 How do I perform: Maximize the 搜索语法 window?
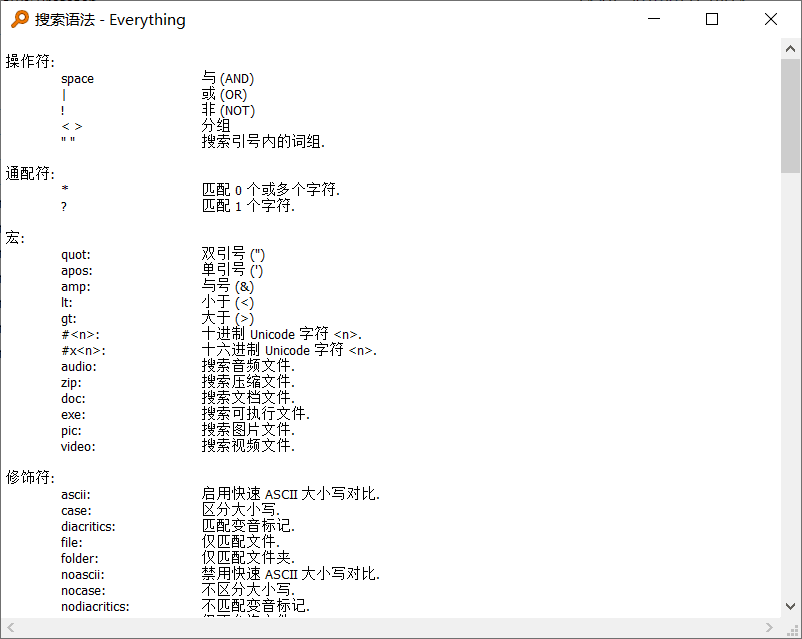coord(712,19)
